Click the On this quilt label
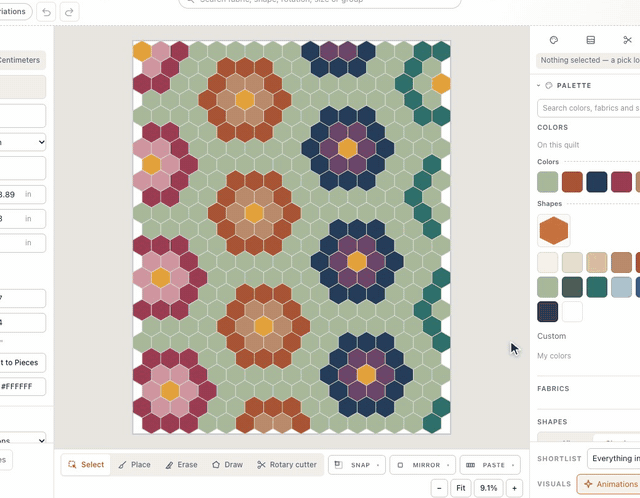This screenshot has height=498, width=640. [558, 145]
